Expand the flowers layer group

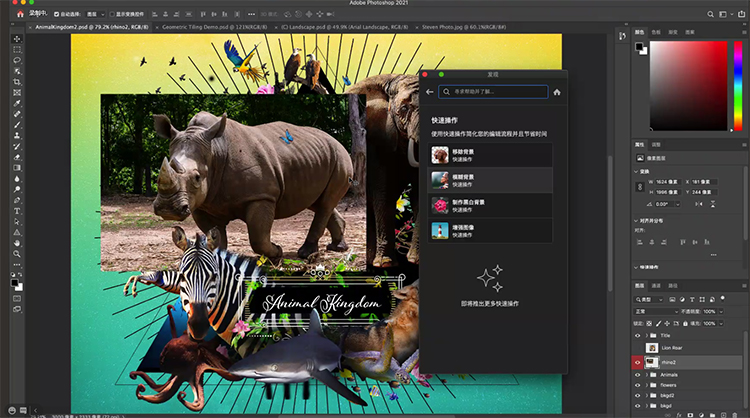click(647, 385)
